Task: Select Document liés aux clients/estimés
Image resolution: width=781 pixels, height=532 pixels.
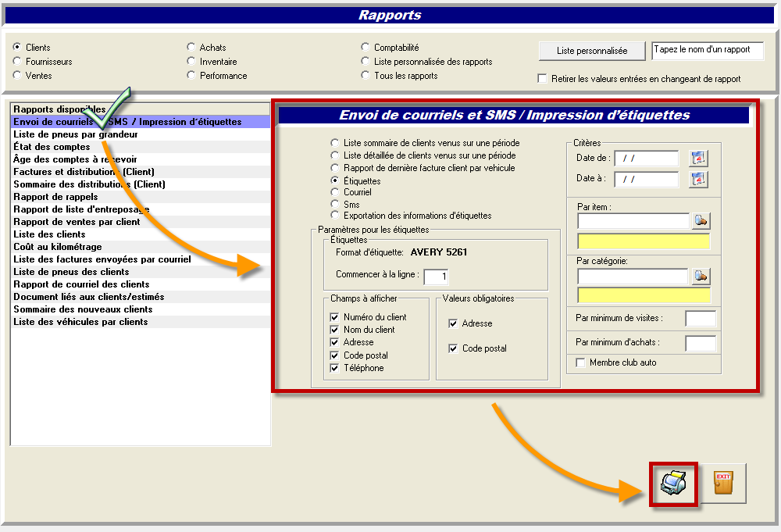Action: 141,296
